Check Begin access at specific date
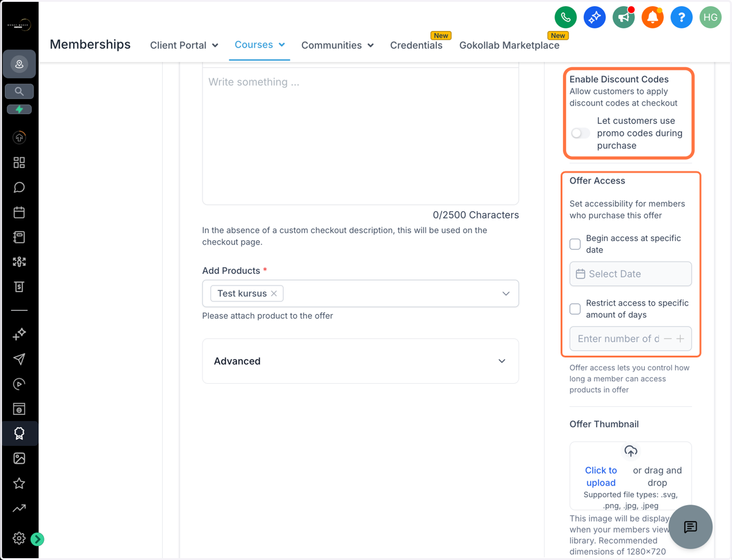This screenshot has width=732, height=560. (575, 244)
